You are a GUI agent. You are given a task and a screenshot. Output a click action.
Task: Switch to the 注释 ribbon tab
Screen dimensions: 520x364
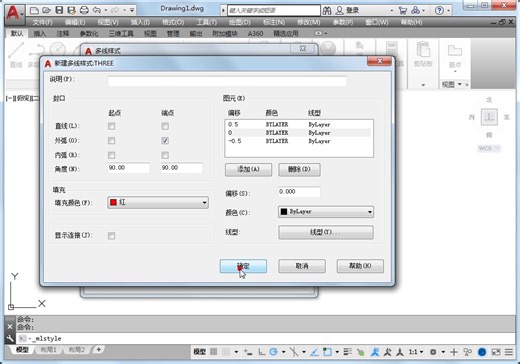click(63, 34)
